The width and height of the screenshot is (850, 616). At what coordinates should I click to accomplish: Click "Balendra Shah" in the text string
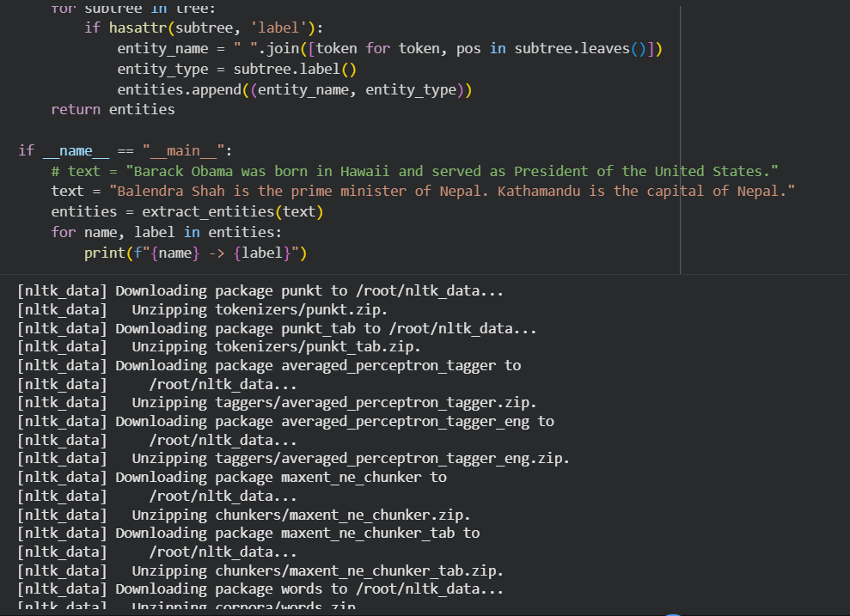[171, 192]
